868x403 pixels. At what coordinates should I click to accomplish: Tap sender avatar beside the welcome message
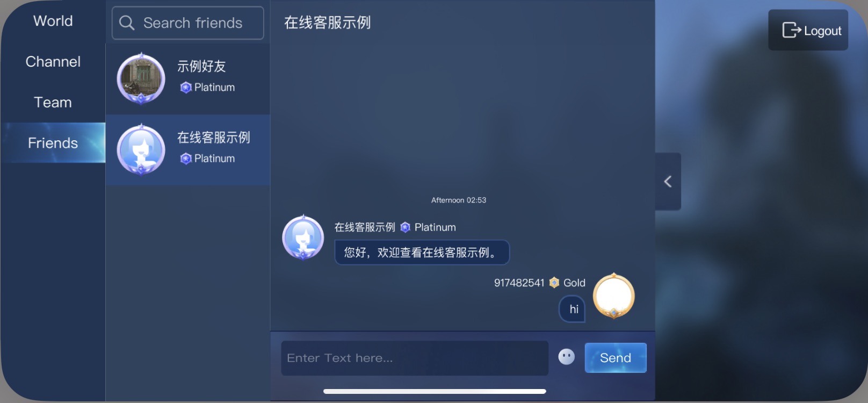pos(303,238)
